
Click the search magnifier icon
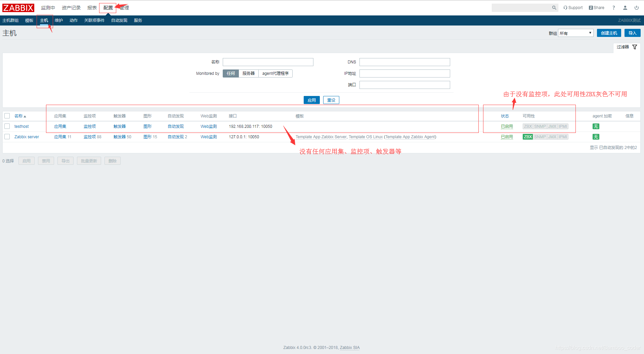point(554,8)
